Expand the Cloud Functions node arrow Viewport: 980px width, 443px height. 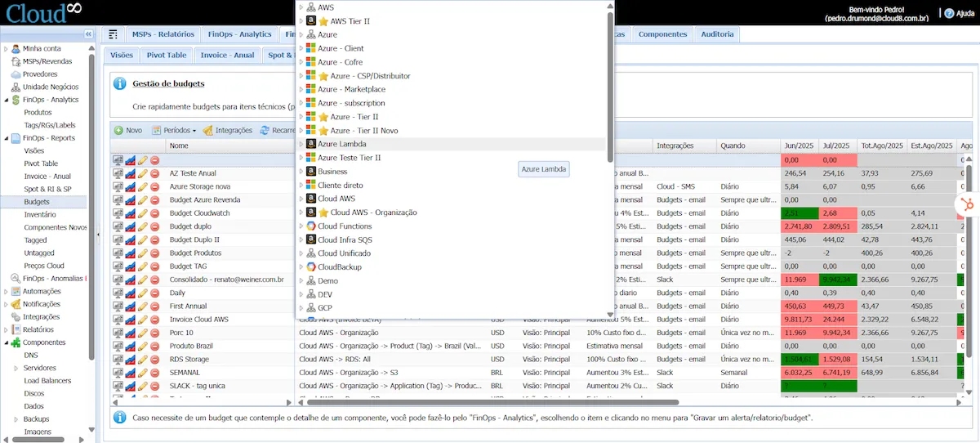tap(301, 226)
